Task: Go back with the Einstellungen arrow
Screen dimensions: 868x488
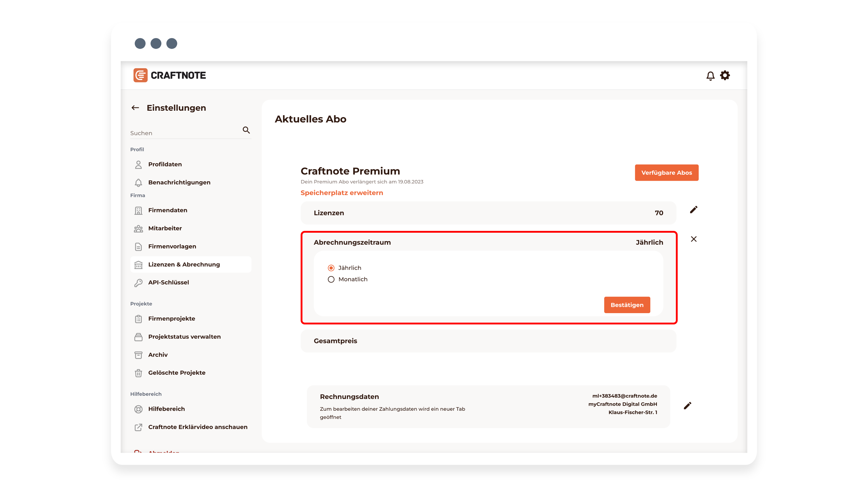Action: (x=135, y=108)
